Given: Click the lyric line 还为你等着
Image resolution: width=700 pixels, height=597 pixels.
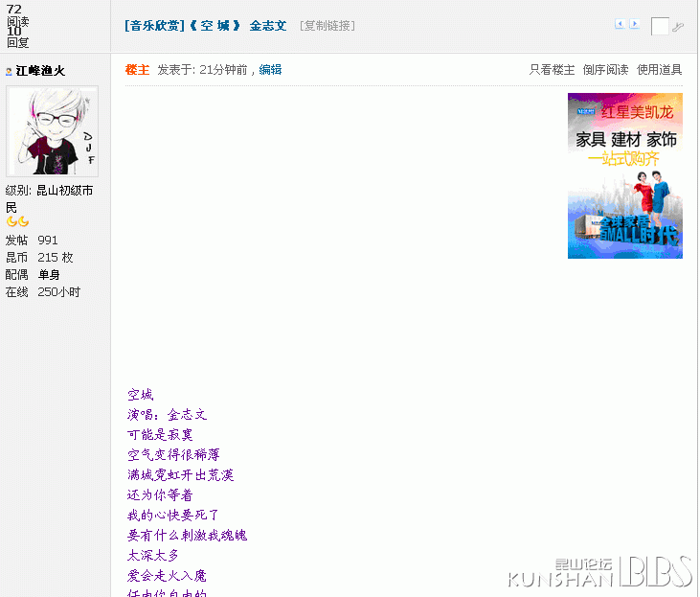Looking at the screenshot, I should click(x=160, y=495).
